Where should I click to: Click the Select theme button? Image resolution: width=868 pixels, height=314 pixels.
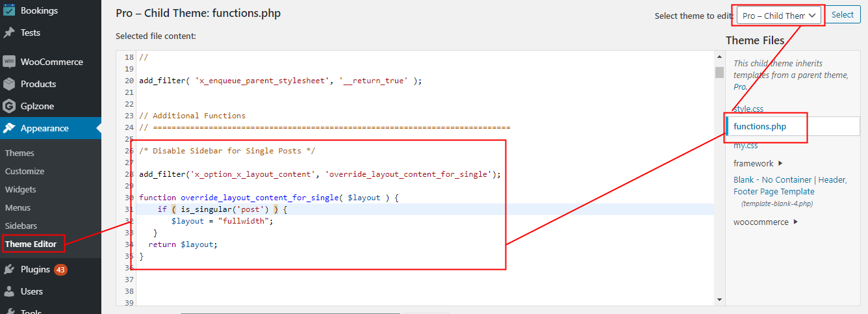(843, 15)
